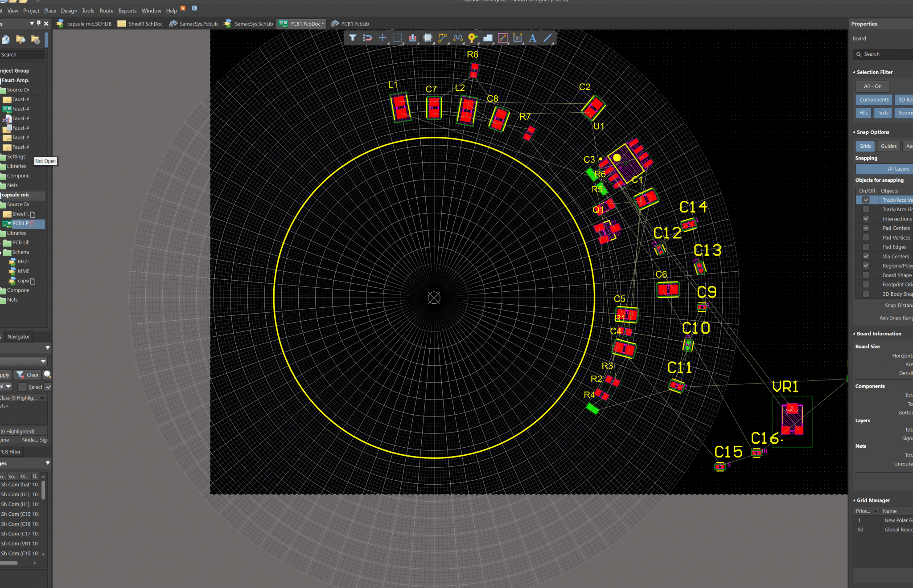Toggle Track/Arcs Vertices snapping checkbox
Screen dimensions: 913x588
(866, 200)
